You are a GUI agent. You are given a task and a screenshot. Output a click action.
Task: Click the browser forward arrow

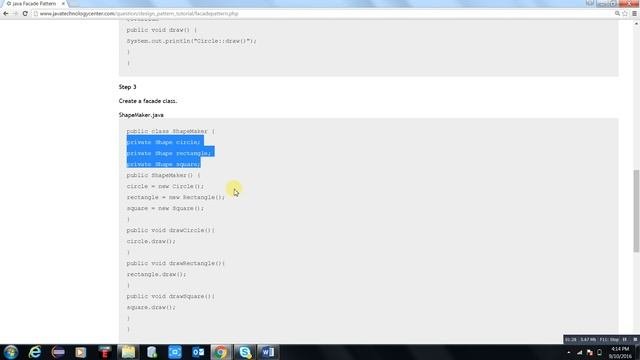tap(15, 13)
